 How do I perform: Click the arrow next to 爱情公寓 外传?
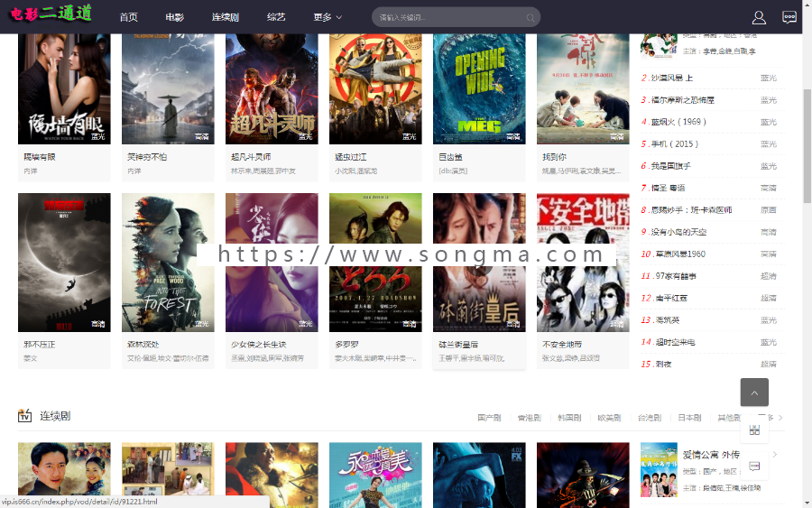point(775,455)
